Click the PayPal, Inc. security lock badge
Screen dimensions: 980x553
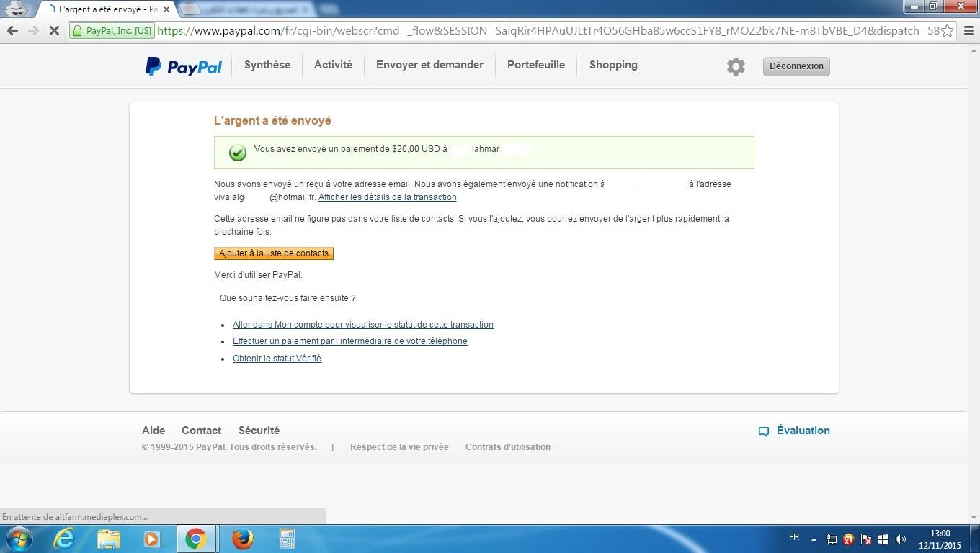click(x=112, y=30)
